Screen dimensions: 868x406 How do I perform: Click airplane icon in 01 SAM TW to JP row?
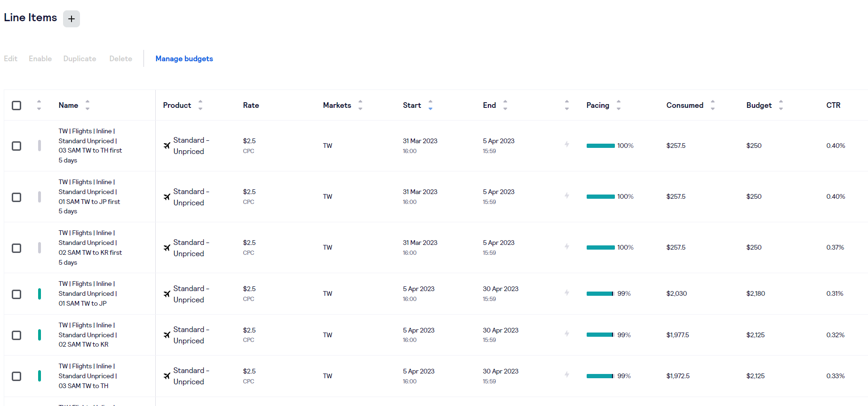point(167,294)
